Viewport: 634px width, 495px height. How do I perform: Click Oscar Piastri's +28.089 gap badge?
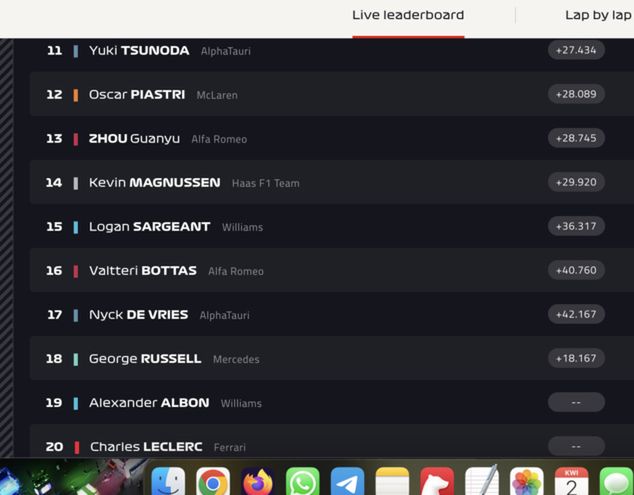pos(576,94)
